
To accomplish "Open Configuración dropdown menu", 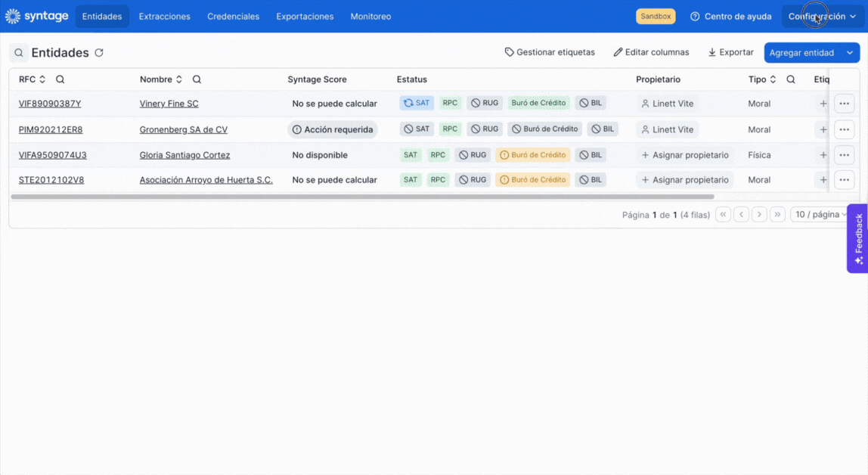I will tap(821, 16).
